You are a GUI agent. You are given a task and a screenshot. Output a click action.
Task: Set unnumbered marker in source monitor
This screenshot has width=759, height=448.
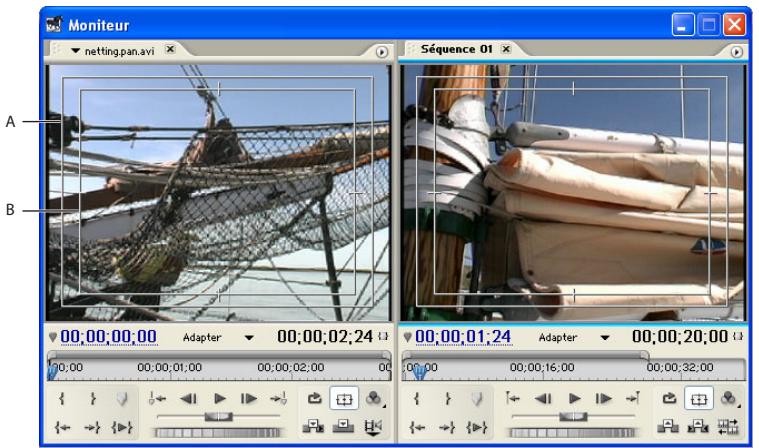[121, 399]
